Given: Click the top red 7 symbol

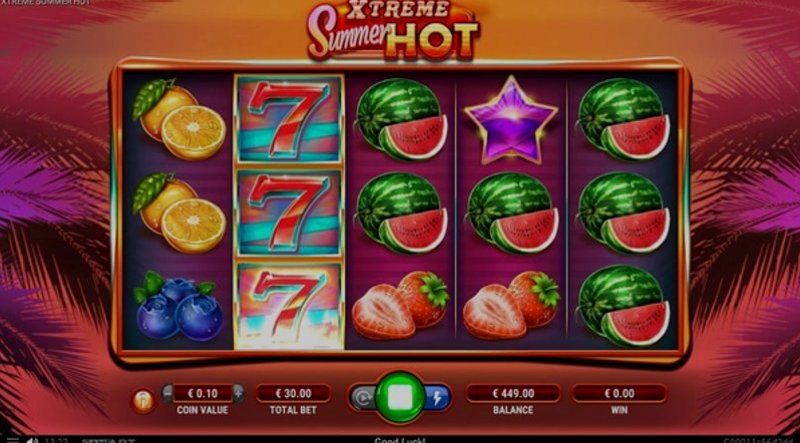Looking at the screenshot, I should (x=289, y=119).
